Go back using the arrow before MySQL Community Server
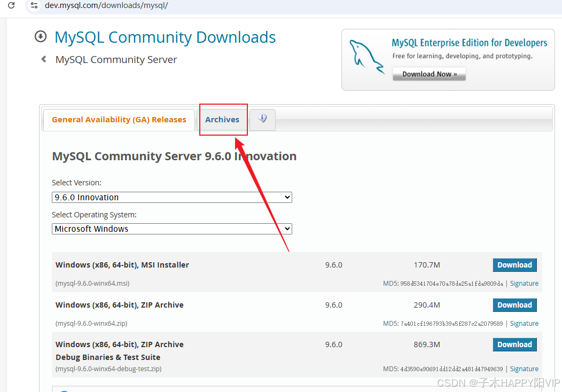 coord(44,59)
